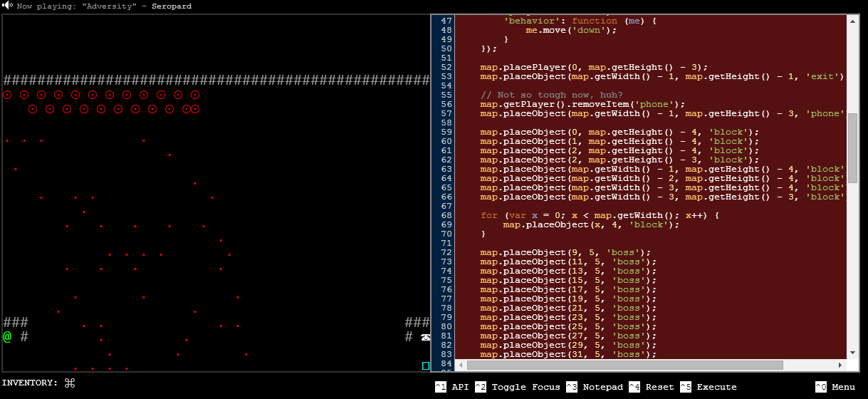Click the ^0 shortcut badge beside Menu
Viewport: 868px width, 399px height.
tap(820, 387)
